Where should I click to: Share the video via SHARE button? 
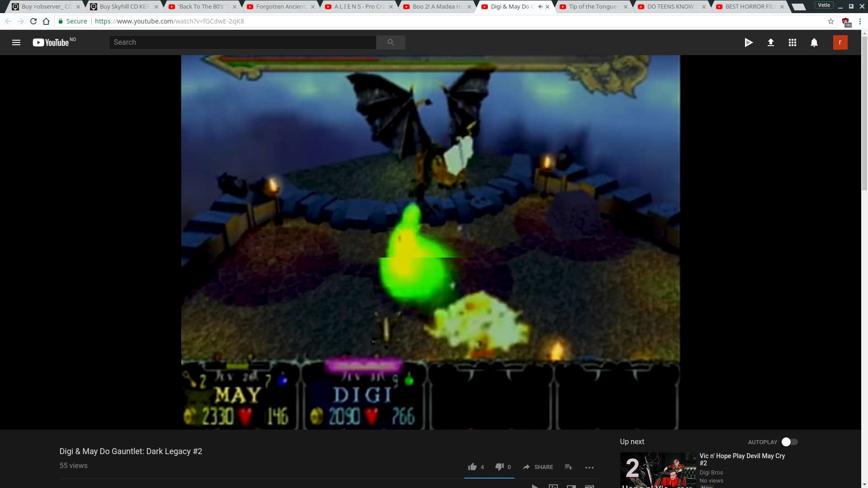(538, 467)
